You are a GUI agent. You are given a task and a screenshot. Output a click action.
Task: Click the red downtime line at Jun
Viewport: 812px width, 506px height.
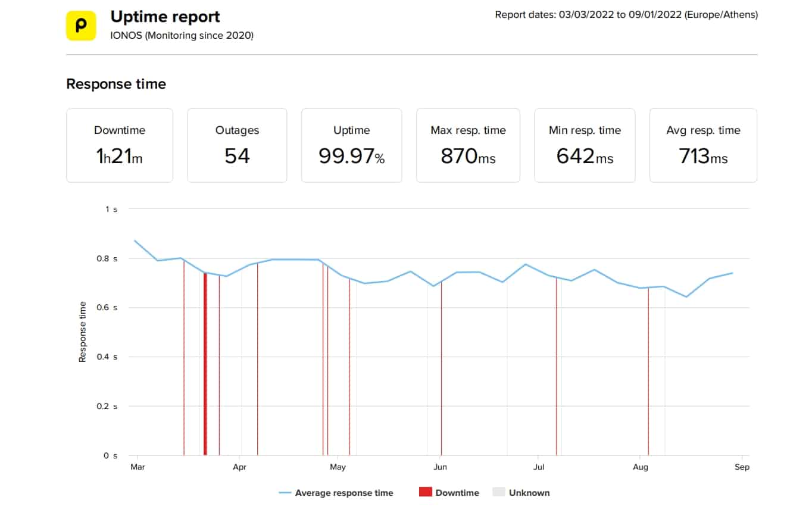point(441,368)
